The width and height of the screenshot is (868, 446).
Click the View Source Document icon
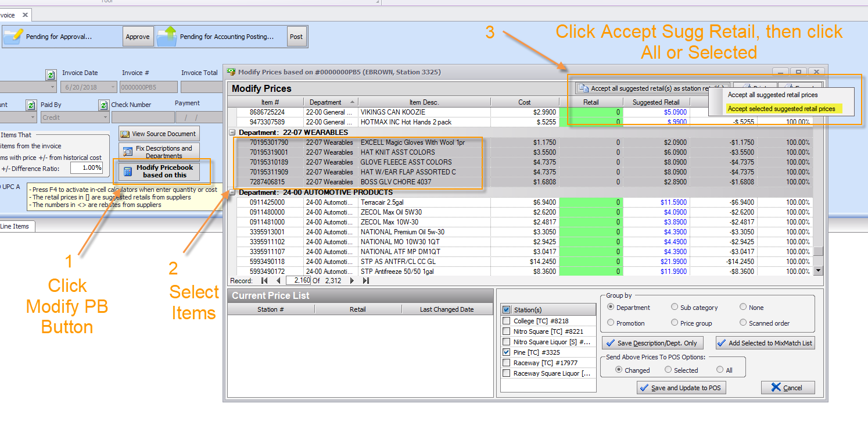tap(125, 134)
